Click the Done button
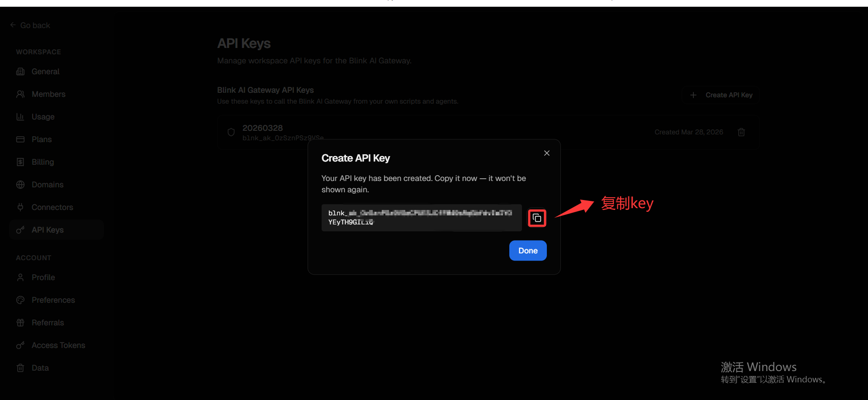 coord(528,251)
